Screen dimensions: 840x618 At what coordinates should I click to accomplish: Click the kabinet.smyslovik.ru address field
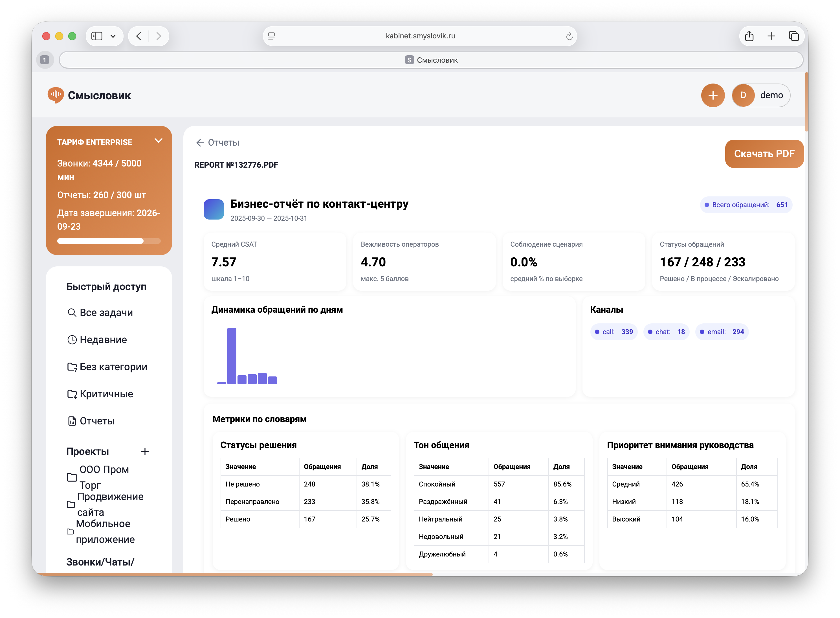pos(420,36)
